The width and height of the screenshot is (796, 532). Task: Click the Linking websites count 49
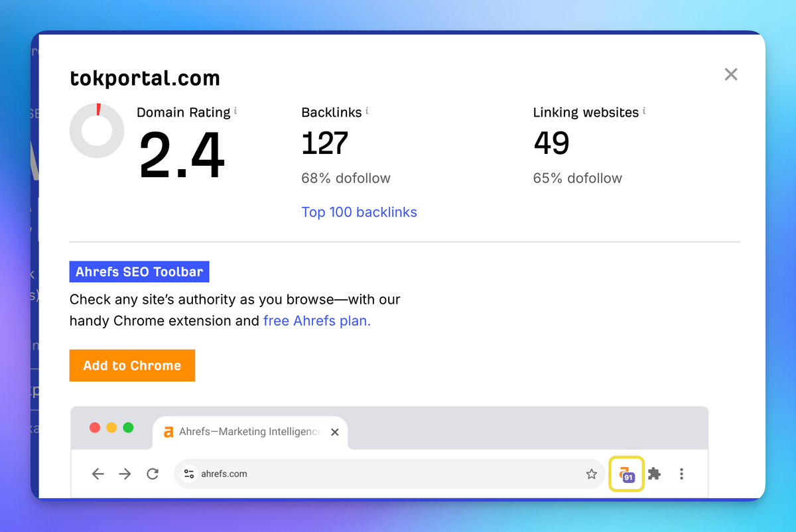coord(551,143)
